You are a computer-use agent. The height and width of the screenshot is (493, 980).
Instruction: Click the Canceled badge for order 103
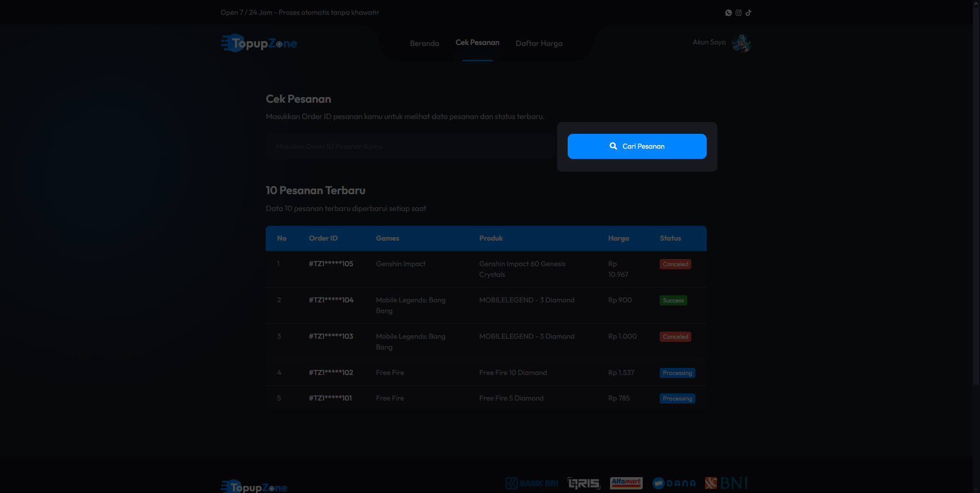coord(675,337)
